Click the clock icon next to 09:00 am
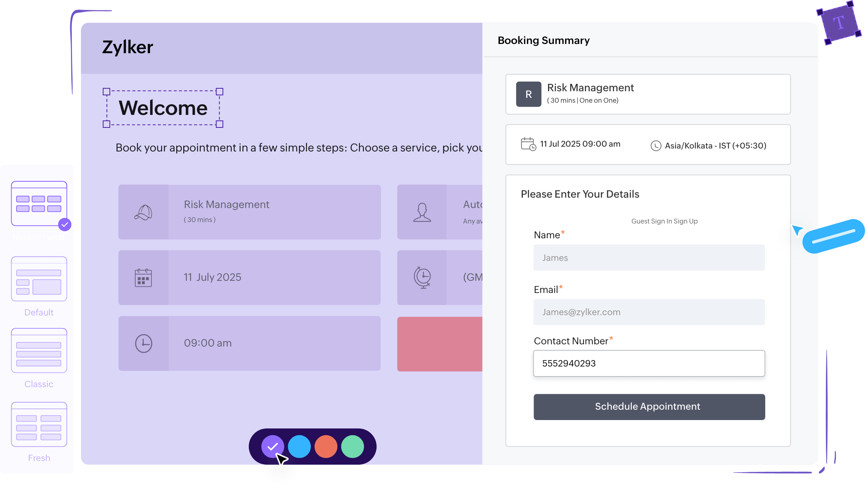Image resolution: width=868 pixels, height=498 pixels. click(143, 343)
